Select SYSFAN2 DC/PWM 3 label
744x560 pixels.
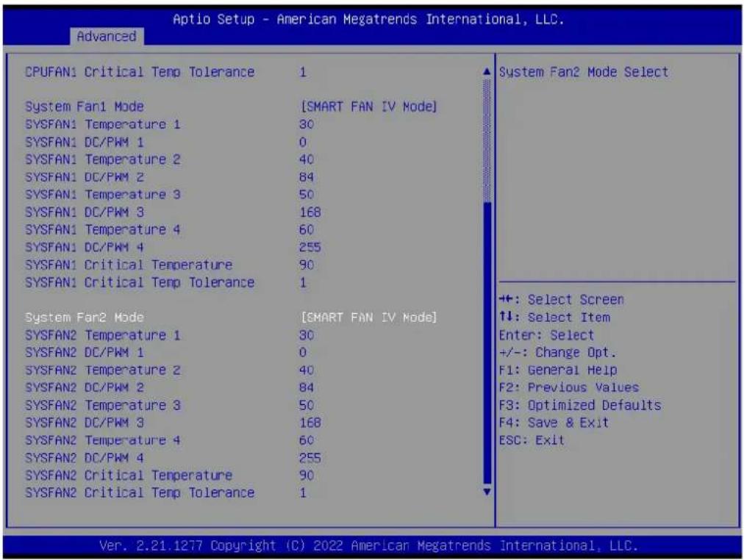85,423
